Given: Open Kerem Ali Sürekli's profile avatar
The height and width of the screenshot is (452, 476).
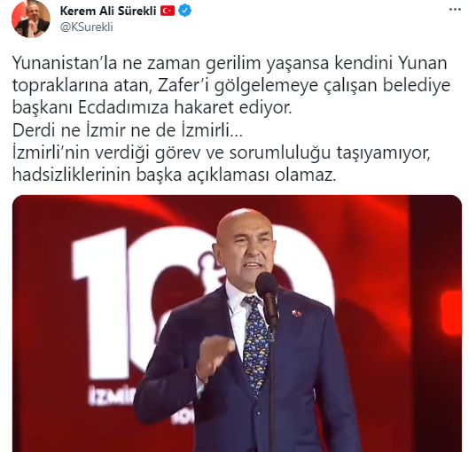Looking at the screenshot, I should [31, 19].
